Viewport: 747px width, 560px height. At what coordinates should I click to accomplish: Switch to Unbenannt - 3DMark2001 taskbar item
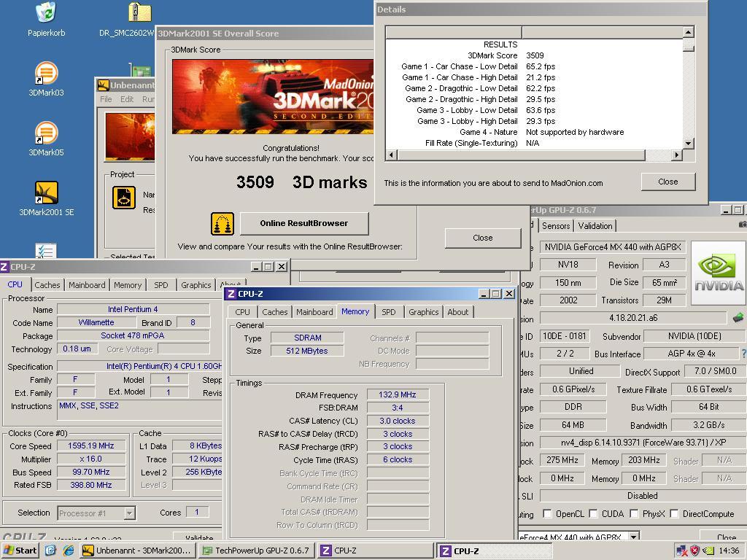136,551
